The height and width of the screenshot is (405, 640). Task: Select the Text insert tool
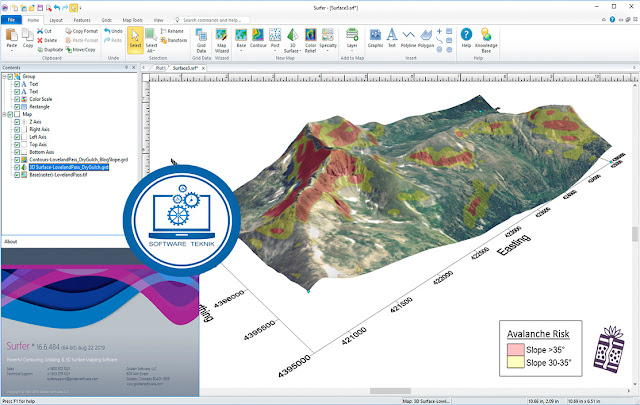click(392, 38)
